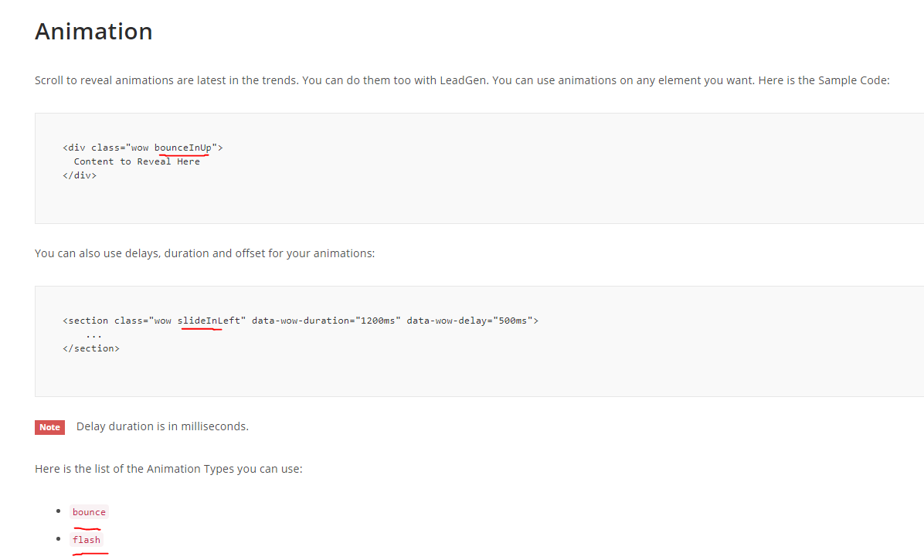Click the "list of the Animation Types" sentence
Image resolution: width=924 pixels, height=560 pixels.
click(x=168, y=469)
